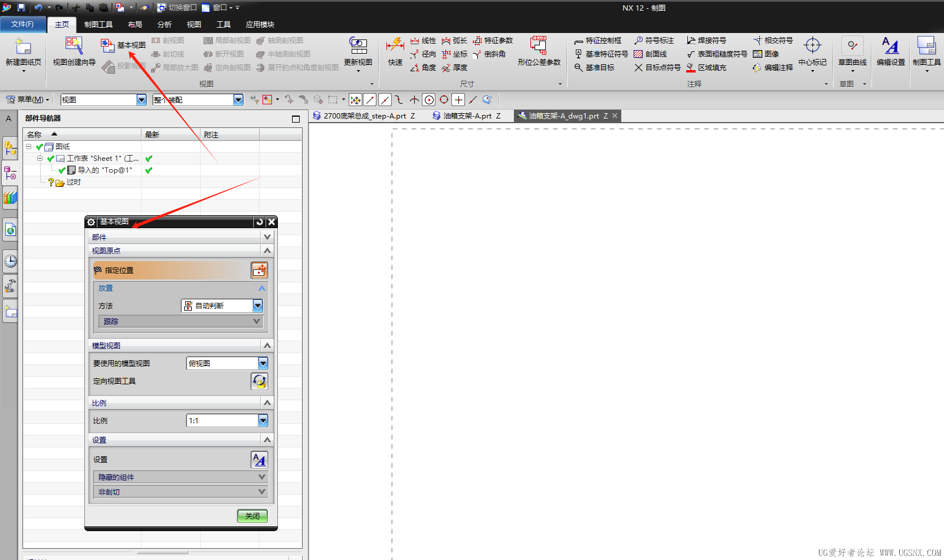The image size is (944, 560).
Task: Click the 中心标记 center mark icon
Action: tap(812, 46)
